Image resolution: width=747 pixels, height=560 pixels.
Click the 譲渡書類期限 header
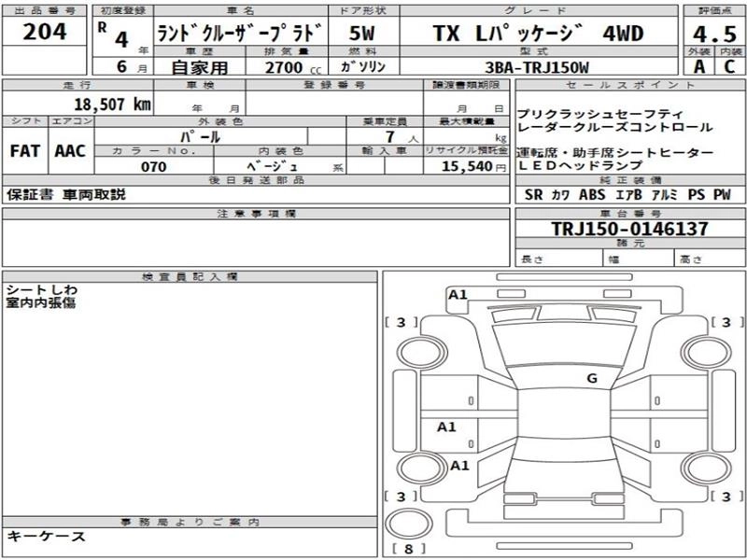coord(466,85)
